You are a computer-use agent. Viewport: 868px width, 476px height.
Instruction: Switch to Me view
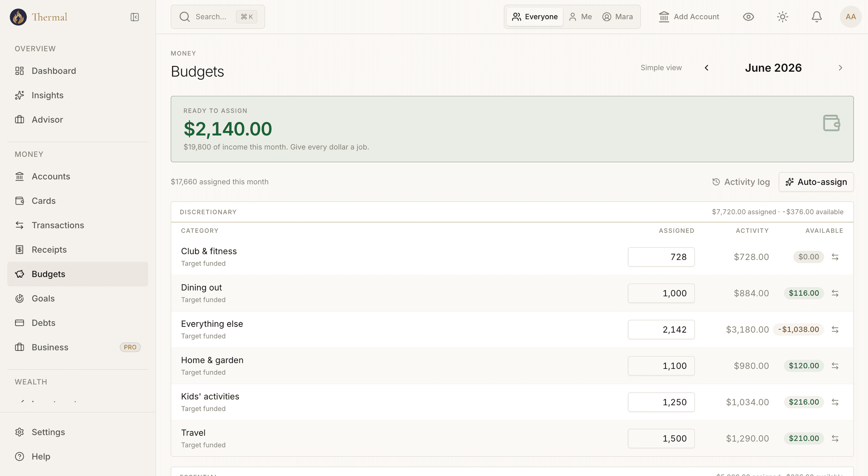[580, 17]
